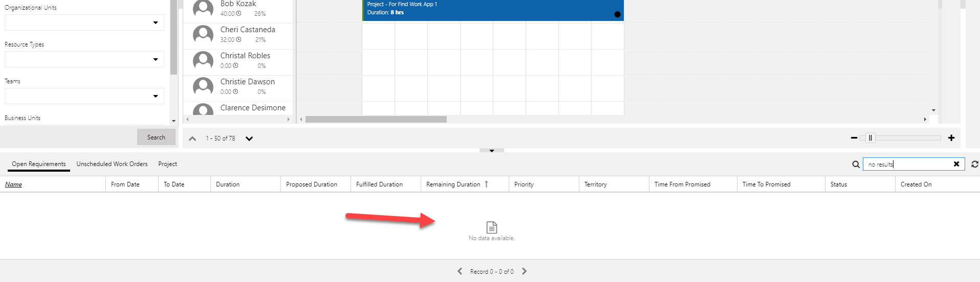Collapse the bottom panel arrow

[491, 151]
